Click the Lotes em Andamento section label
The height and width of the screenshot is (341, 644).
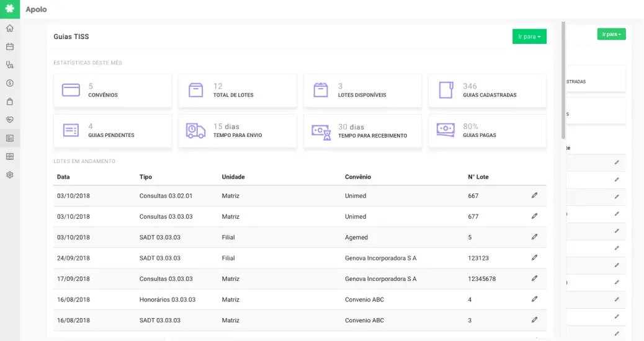click(x=84, y=161)
